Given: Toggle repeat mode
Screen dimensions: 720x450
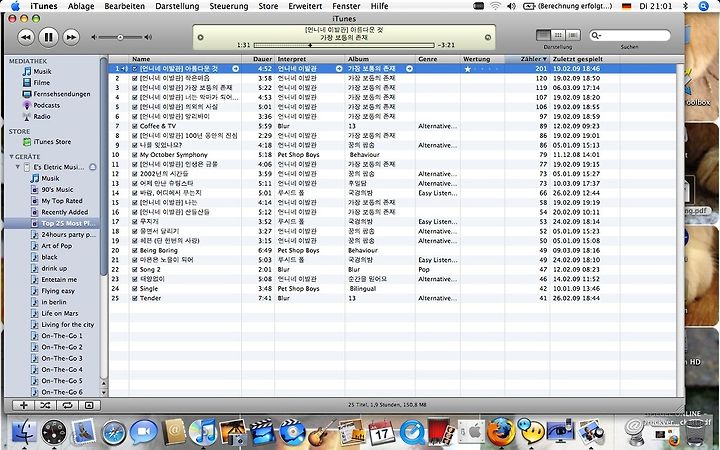Looking at the screenshot, I should tap(68, 405).
